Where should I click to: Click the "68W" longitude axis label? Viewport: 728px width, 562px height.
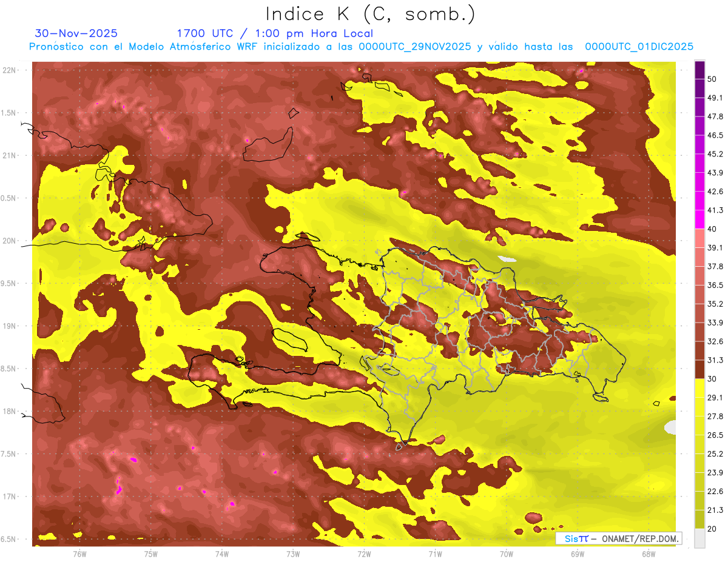click(x=649, y=554)
